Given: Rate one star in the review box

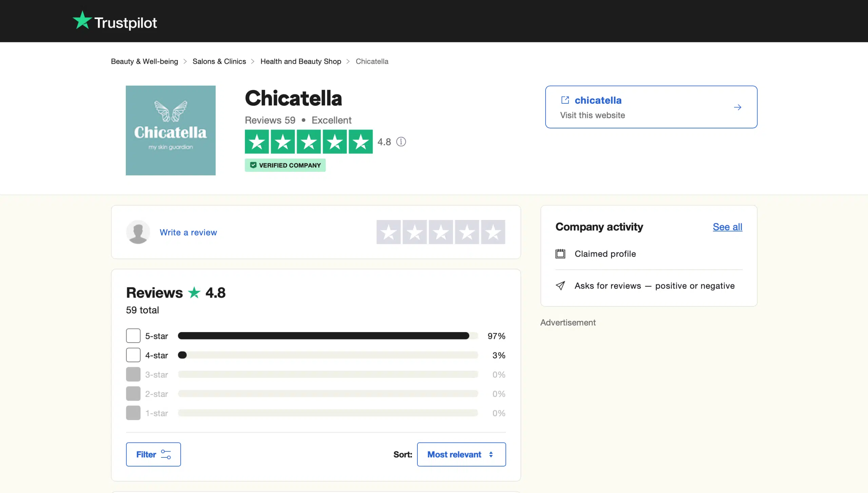Looking at the screenshot, I should 389,232.
